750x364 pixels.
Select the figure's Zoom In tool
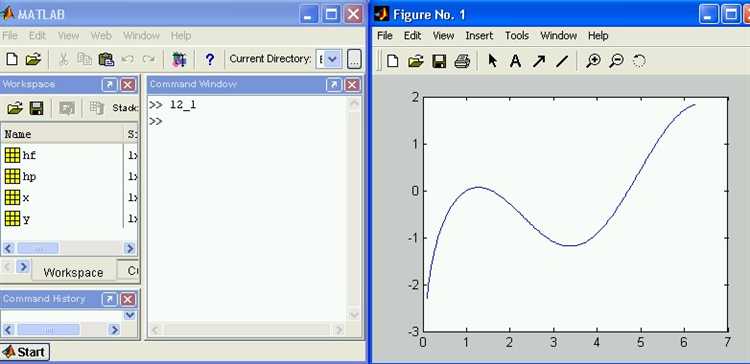(593, 61)
